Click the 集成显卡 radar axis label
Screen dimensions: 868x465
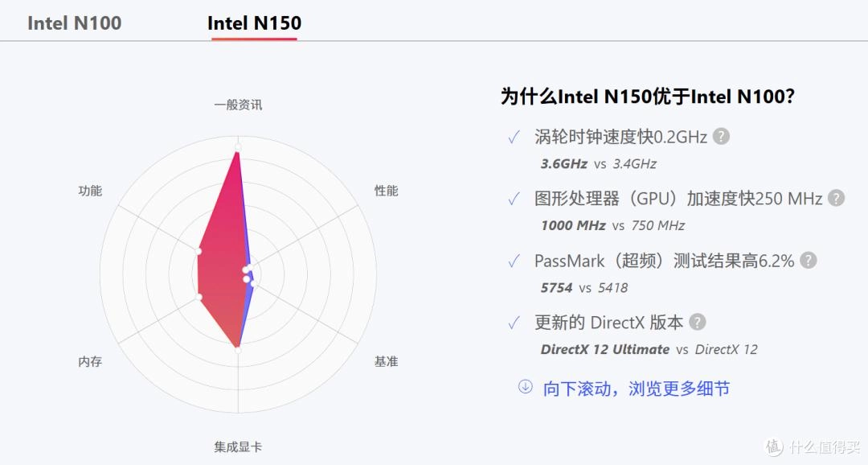(x=238, y=446)
